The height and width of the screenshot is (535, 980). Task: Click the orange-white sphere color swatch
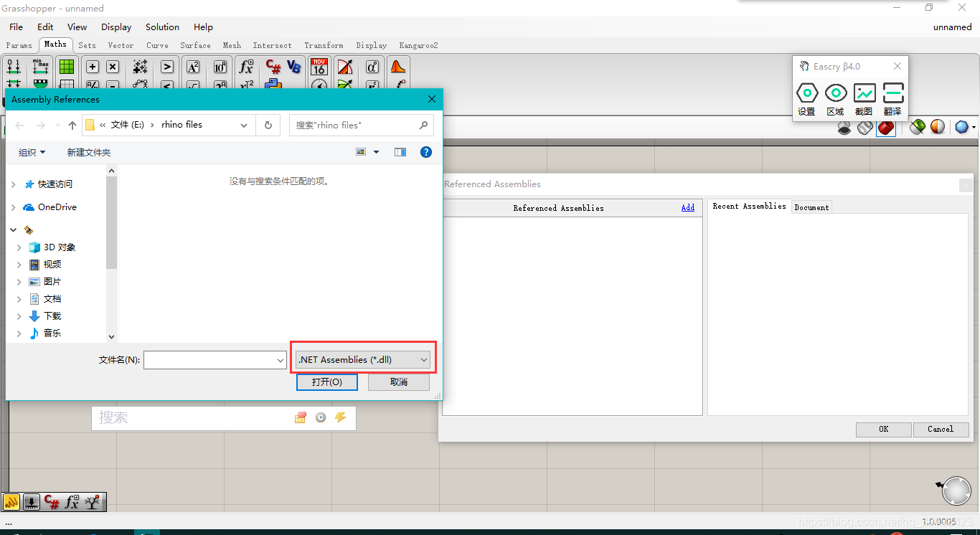pyautogui.click(x=937, y=127)
